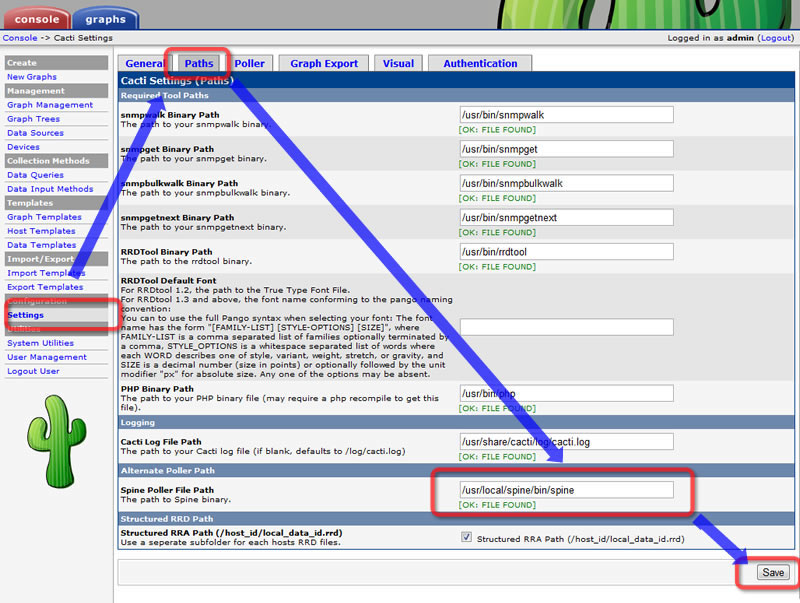This screenshot has width=800, height=603.
Task: Click OK: FILE FOUND under snmpwalk path
Action: tap(497, 130)
